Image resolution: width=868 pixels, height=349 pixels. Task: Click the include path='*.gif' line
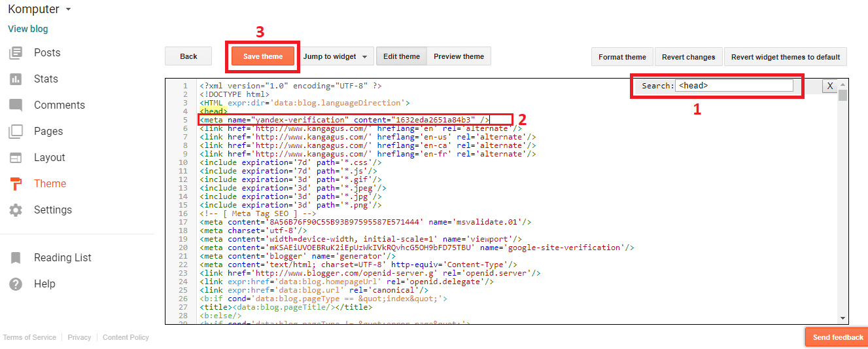[290, 179]
